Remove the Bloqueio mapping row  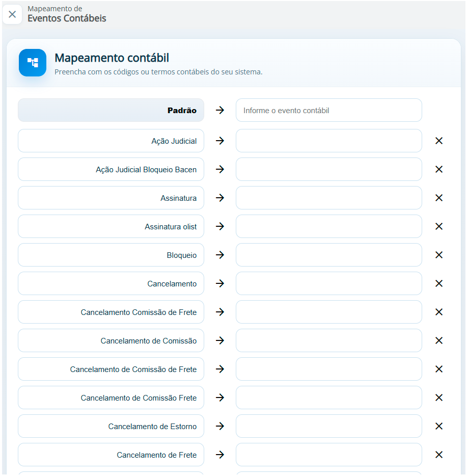439,255
